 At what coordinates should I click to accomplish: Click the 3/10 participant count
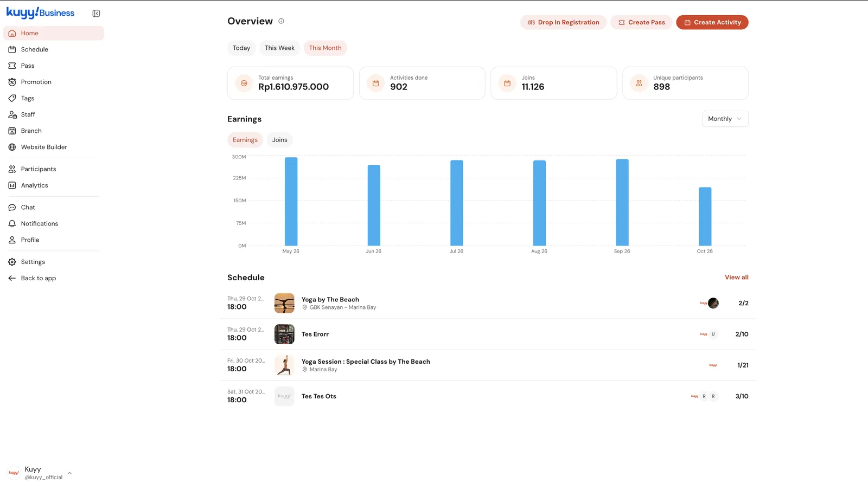coord(742,396)
